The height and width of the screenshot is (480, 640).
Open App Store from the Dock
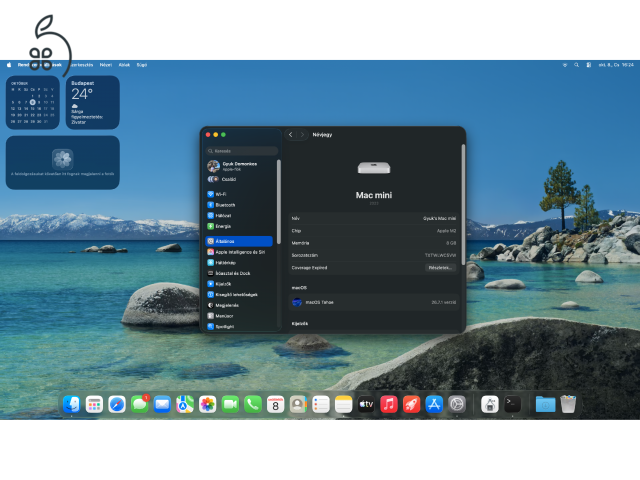click(x=434, y=404)
